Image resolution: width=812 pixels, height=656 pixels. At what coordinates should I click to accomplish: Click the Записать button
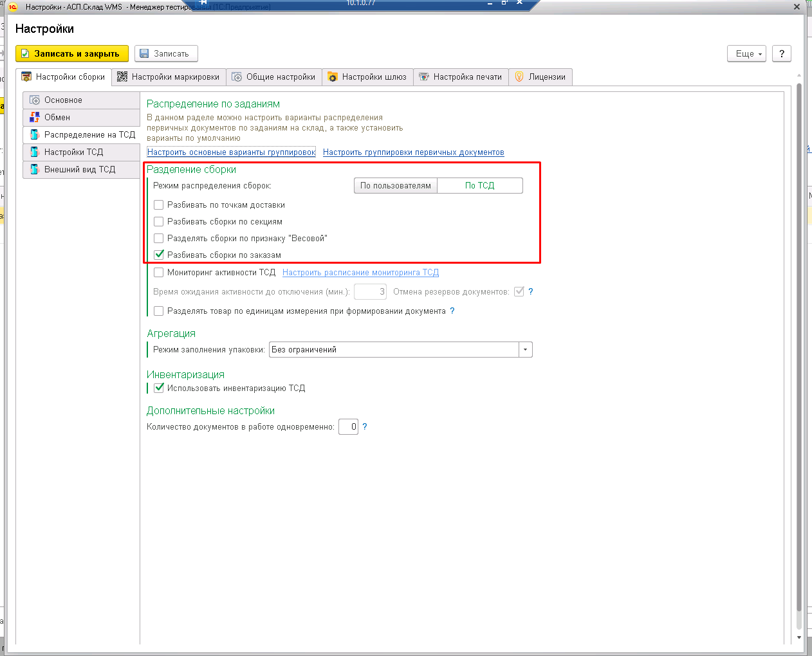166,54
